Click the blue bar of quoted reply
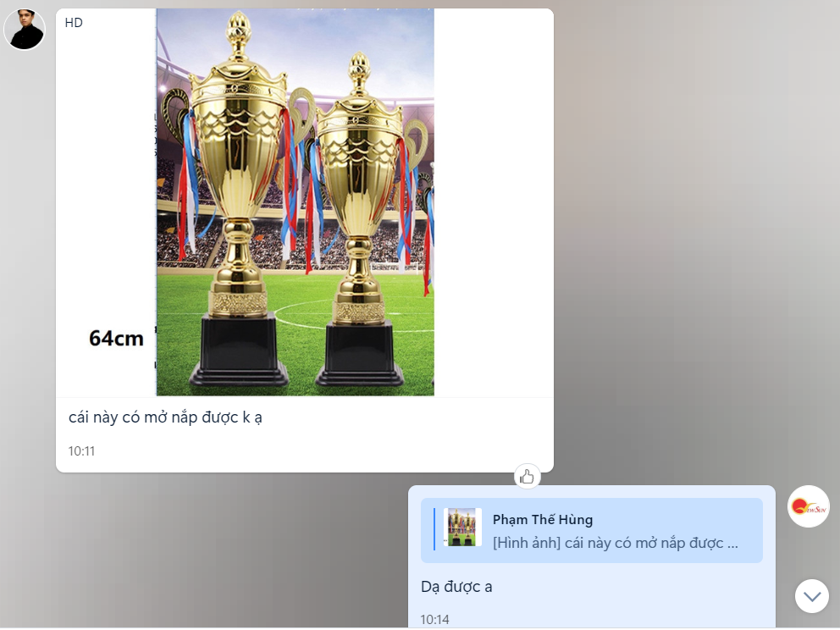 tap(434, 528)
